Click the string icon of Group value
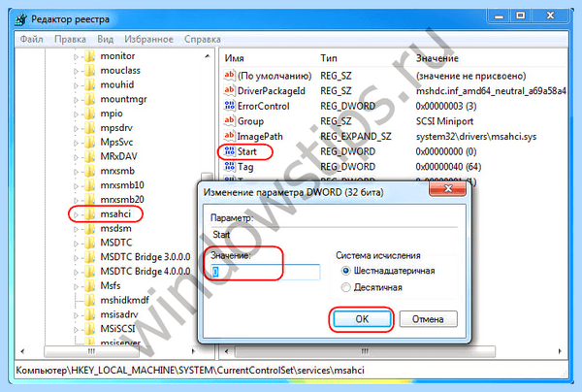The width and height of the screenshot is (582, 392). 229,121
